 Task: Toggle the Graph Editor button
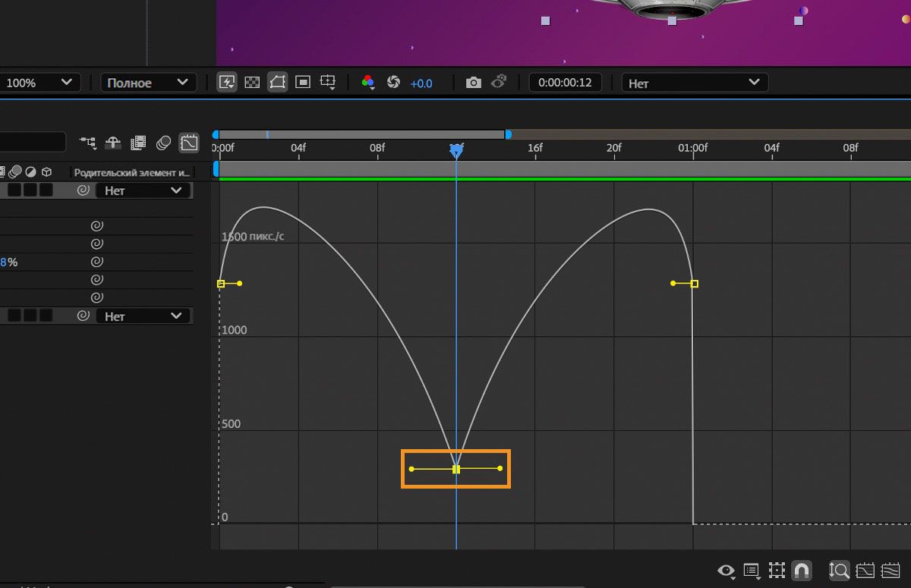188,142
